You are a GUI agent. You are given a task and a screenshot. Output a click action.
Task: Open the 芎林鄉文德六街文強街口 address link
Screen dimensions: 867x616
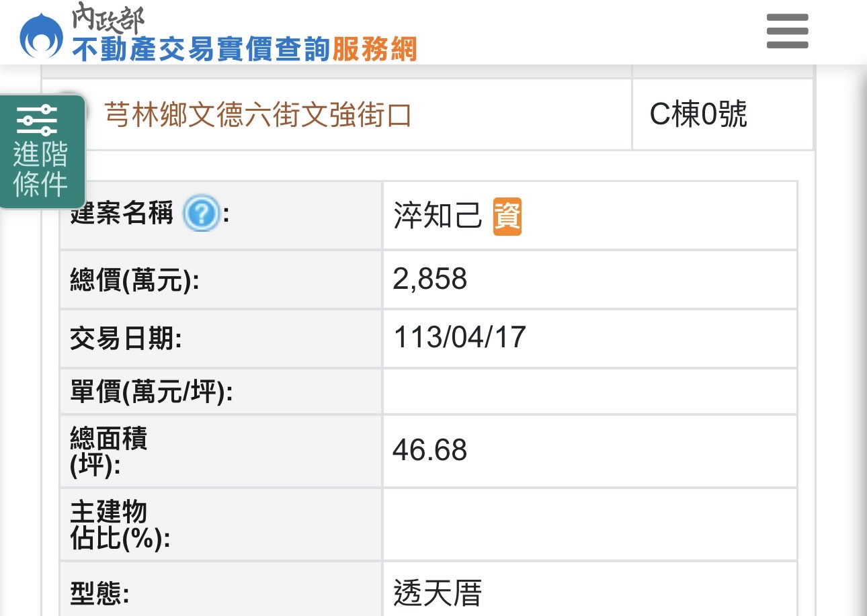(257, 116)
